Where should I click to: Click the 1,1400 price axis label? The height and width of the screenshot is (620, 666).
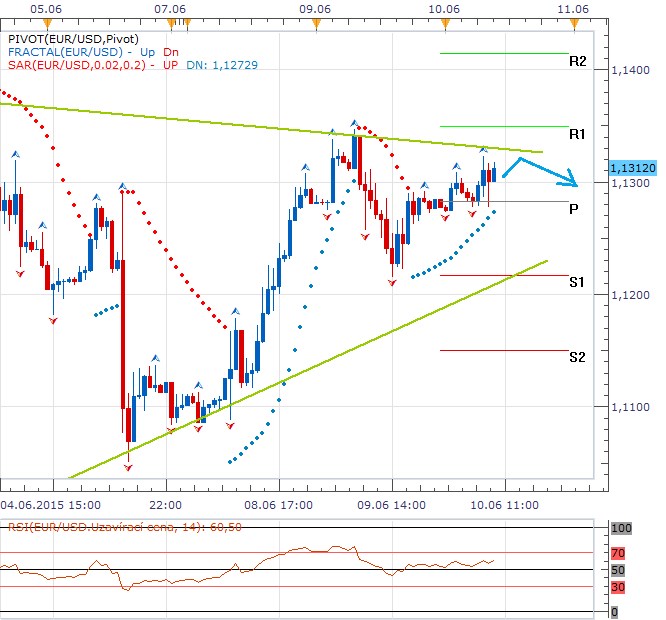coord(626,71)
